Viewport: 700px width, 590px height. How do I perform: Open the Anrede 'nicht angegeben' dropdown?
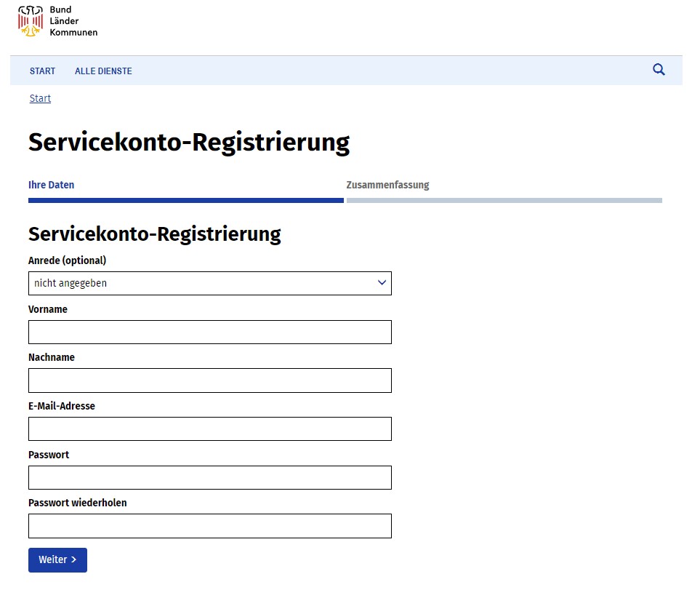coord(210,283)
